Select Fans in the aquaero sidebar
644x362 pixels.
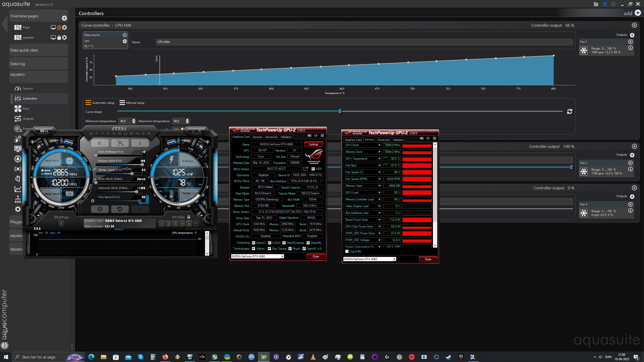pyautogui.click(x=26, y=109)
